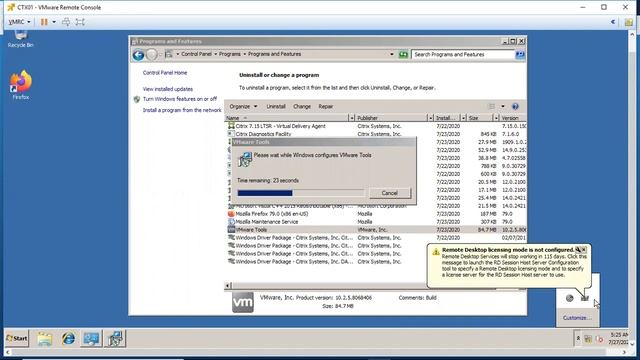This screenshot has height=360, width=640.
Task: Open the Organize menu
Action: pos(243,107)
